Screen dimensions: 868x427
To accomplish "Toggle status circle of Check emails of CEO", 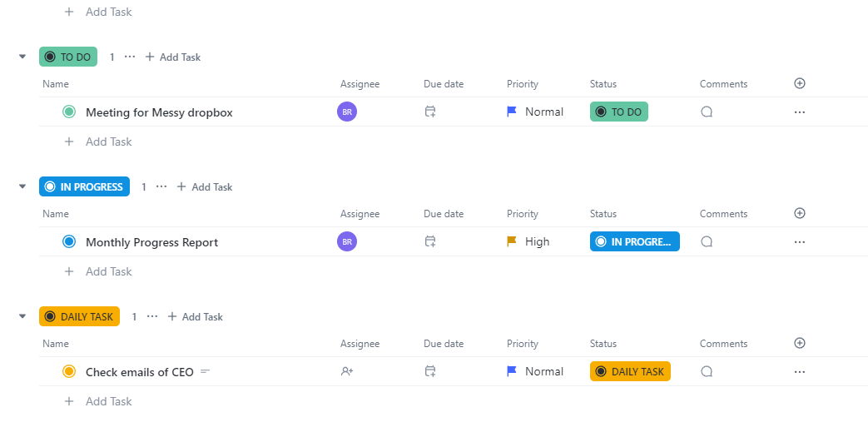I will point(69,372).
